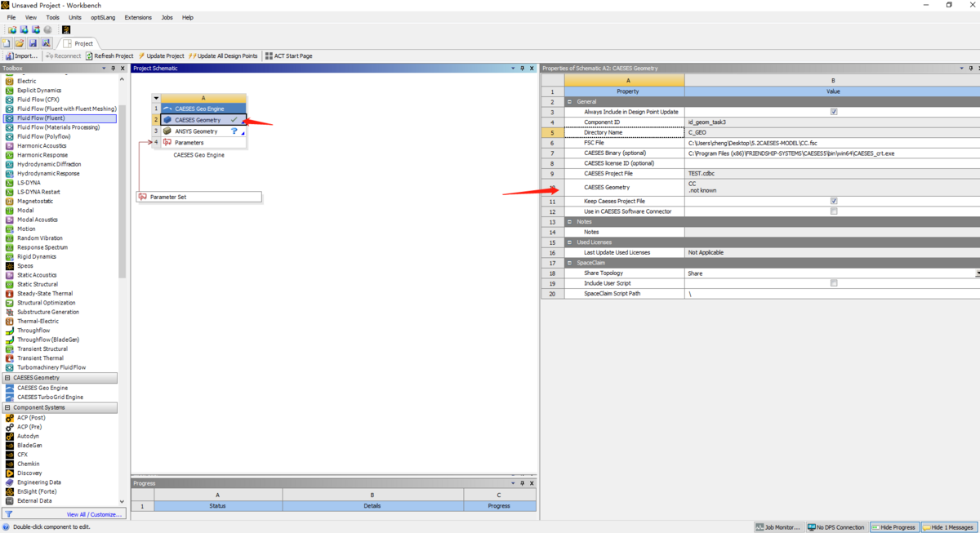Collapse the SpaceClaim property group
Viewport: 980px width, 533px height.
(570, 263)
